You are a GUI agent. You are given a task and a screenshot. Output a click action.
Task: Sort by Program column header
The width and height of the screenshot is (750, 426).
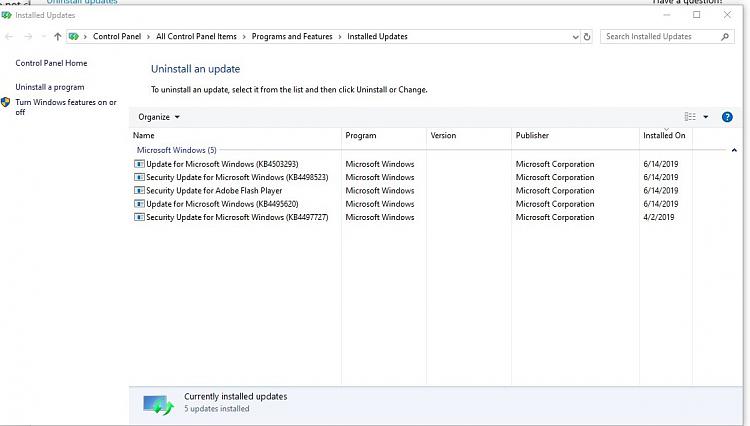click(x=384, y=135)
